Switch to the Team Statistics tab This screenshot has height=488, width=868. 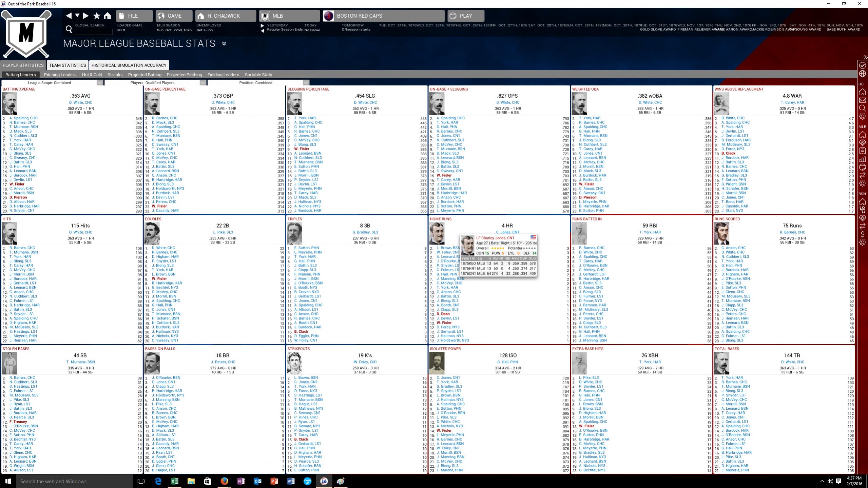(x=67, y=65)
